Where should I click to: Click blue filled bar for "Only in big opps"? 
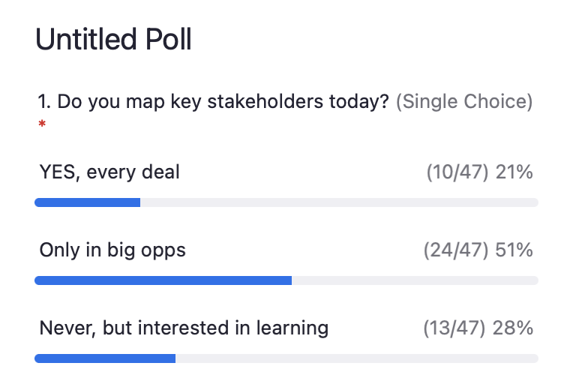[x=163, y=280]
